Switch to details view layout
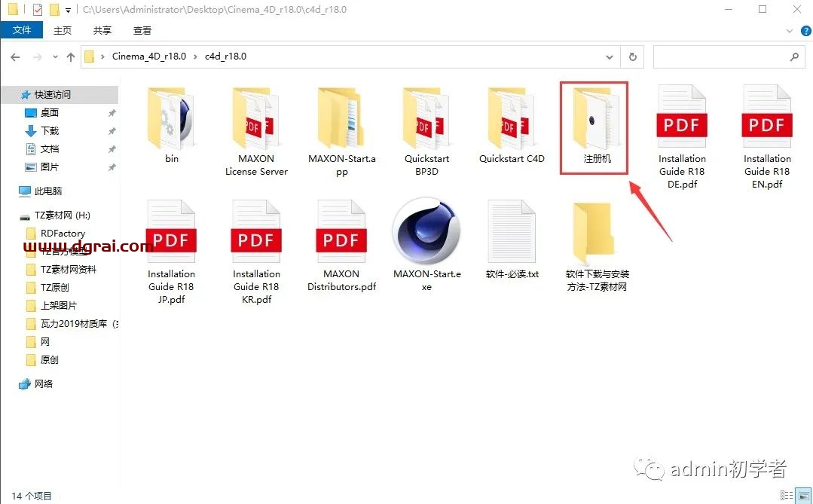The width and height of the screenshot is (813, 504). click(x=786, y=495)
